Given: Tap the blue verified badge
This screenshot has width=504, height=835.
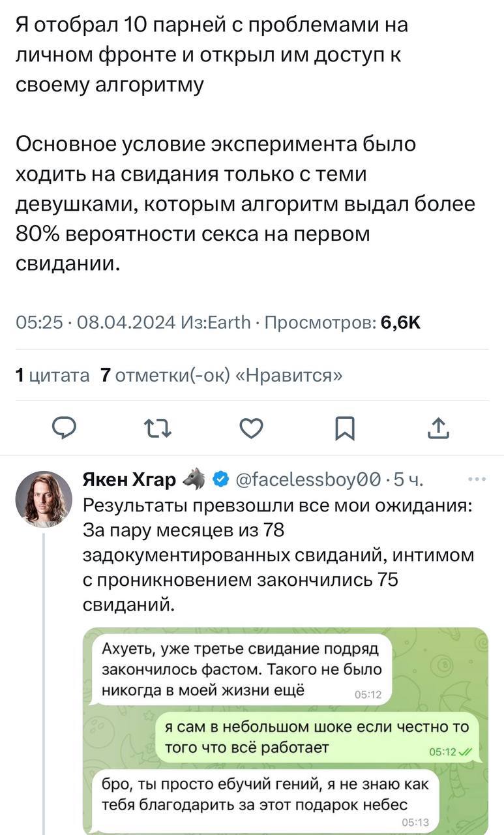Looking at the screenshot, I should coord(221,481).
